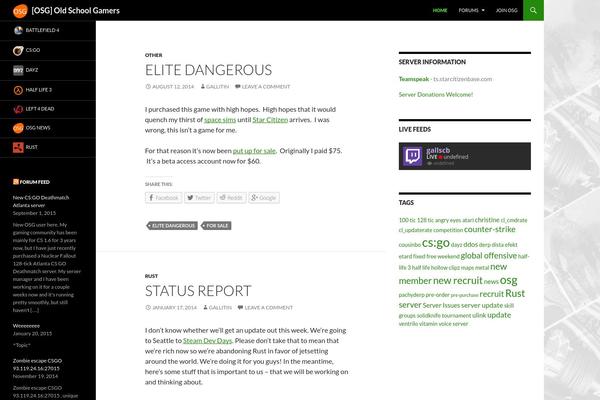Open 'Zombie escape CSGO' forum post
The width and height of the screenshot is (600, 400).
click(x=37, y=365)
